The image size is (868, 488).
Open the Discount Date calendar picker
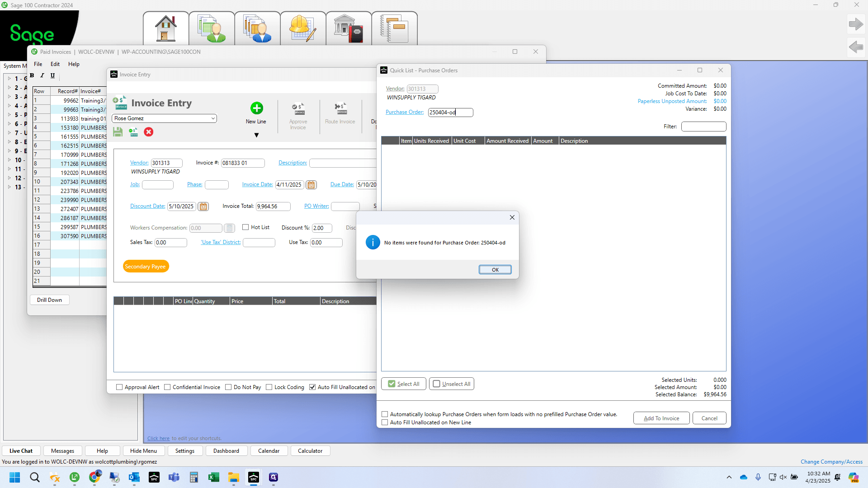pos(203,206)
